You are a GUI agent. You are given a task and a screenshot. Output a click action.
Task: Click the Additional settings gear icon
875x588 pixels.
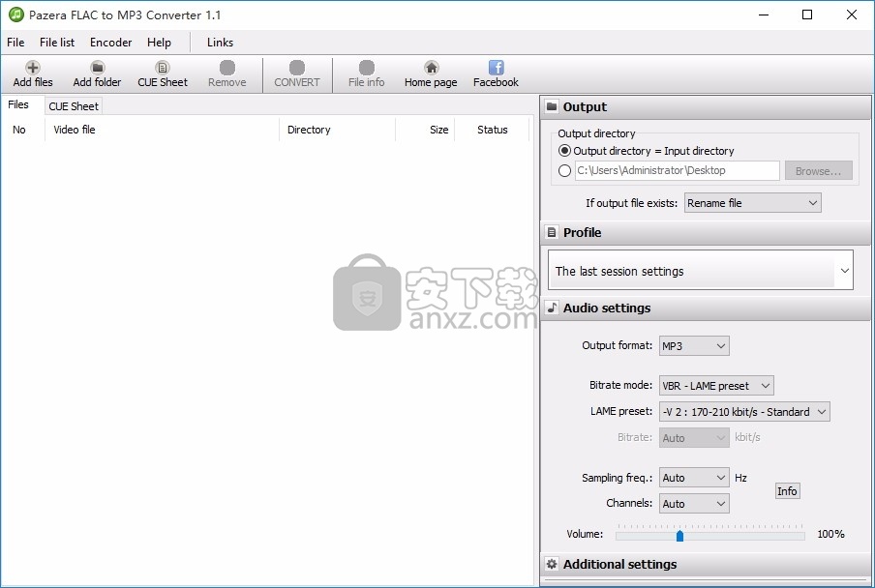[552, 564]
